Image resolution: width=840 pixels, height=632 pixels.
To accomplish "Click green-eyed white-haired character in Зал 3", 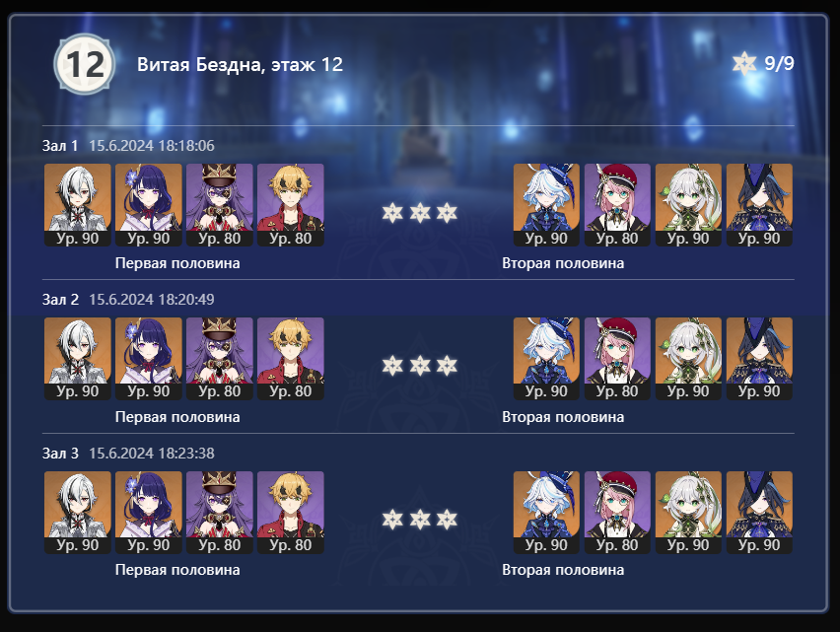I will coord(688,513).
